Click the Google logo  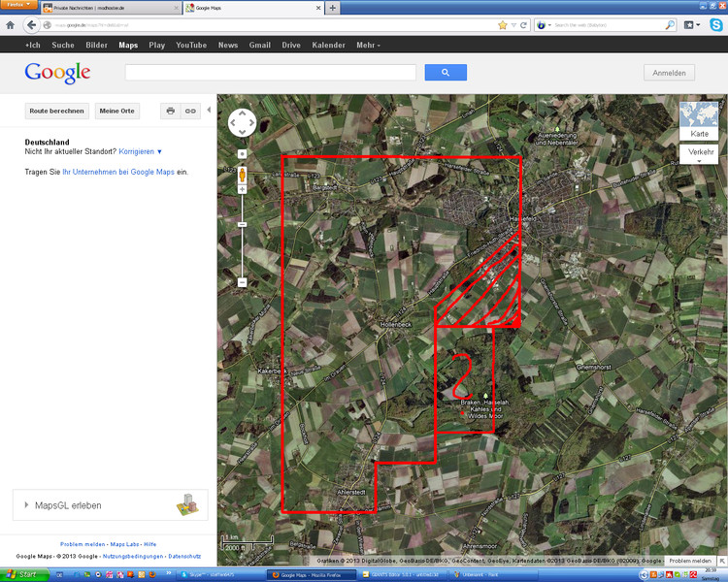pyautogui.click(x=57, y=73)
